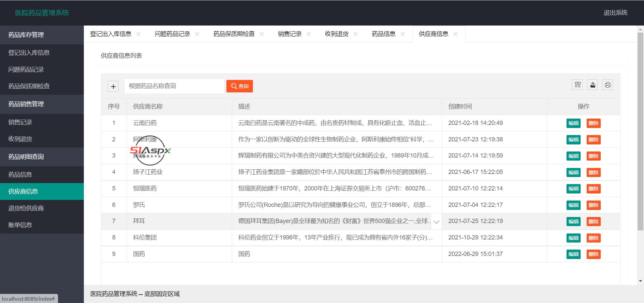644x303 pixels.
Task: Click the magnifier search 查询 button icon
Action: (x=234, y=86)
